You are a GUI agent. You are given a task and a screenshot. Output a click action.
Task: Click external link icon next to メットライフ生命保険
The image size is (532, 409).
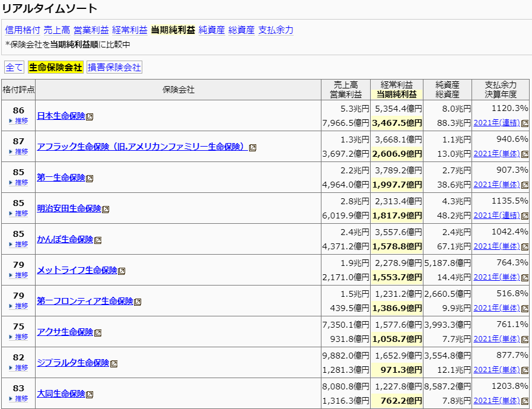pos(122,271)
